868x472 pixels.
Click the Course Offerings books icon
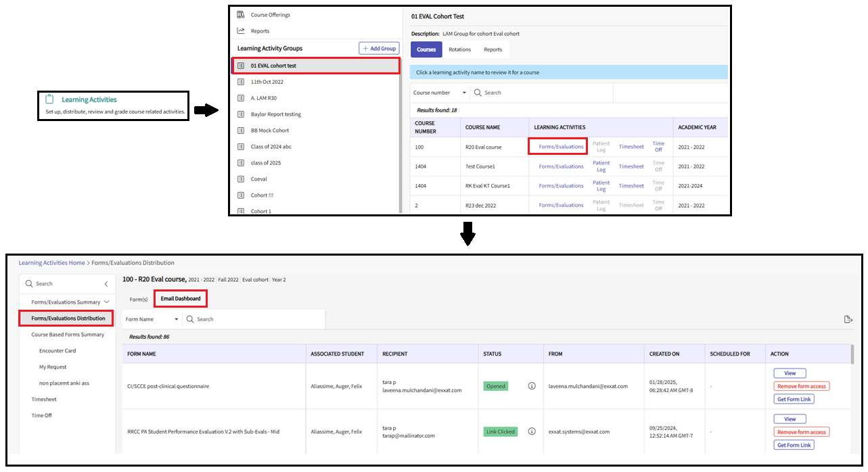pos(241,15)
